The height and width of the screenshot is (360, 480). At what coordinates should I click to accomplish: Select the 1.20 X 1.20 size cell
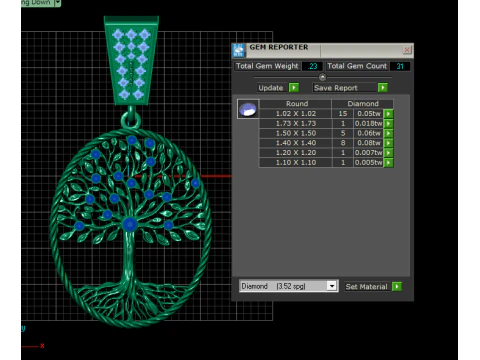point(296,153)
